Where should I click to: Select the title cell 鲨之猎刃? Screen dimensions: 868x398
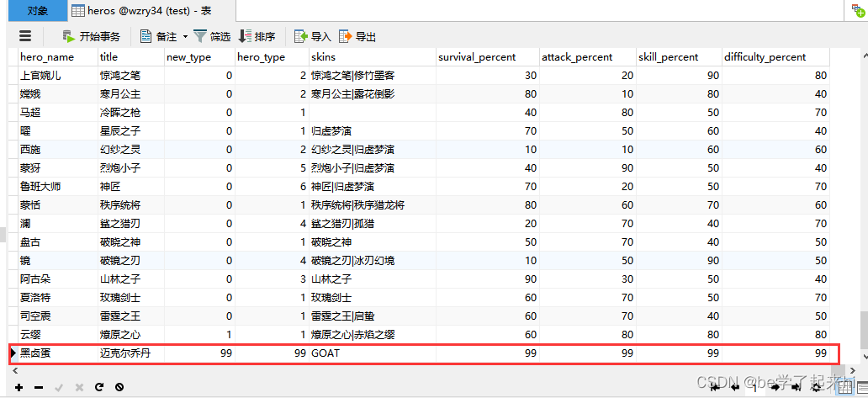[x=131, y=224]
